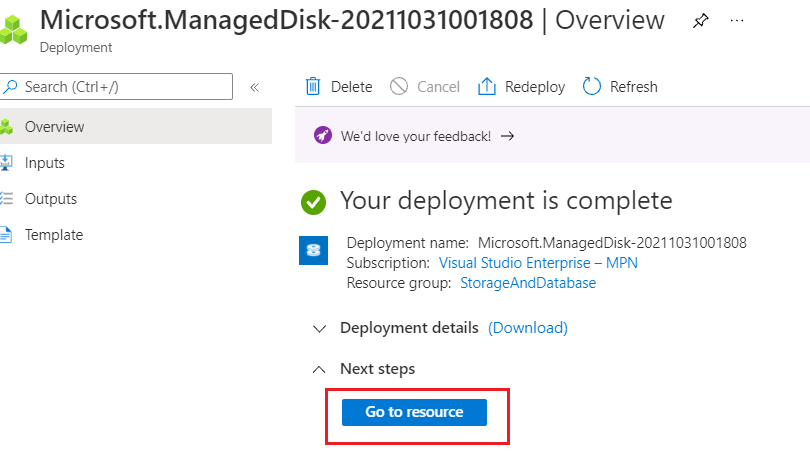
Task: Click the Cancel toolbar label
Action: [x=438, y=87]
